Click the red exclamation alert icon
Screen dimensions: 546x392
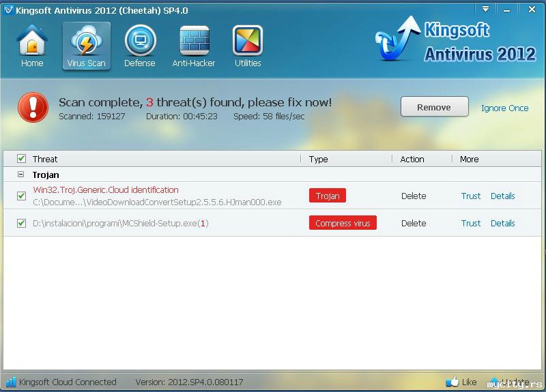coord(33,107)
